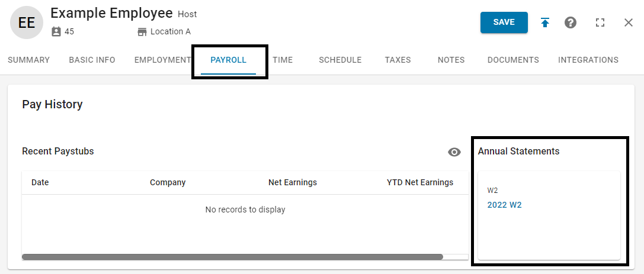Click the Annual Statements heading
Viewport: 644px width, 274px height.
point(518,151)
